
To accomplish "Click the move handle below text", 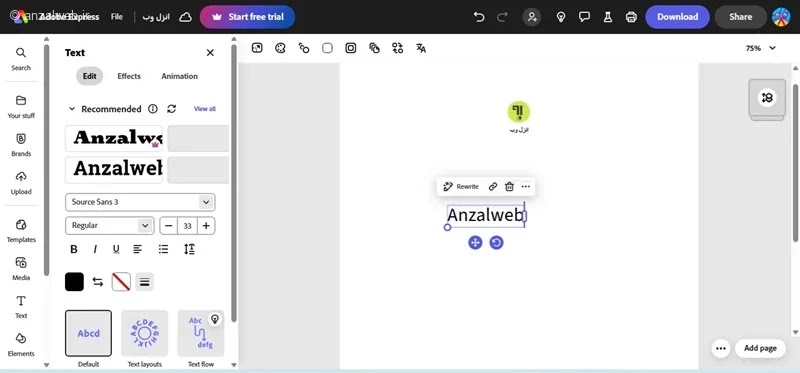I will [475, 242].
